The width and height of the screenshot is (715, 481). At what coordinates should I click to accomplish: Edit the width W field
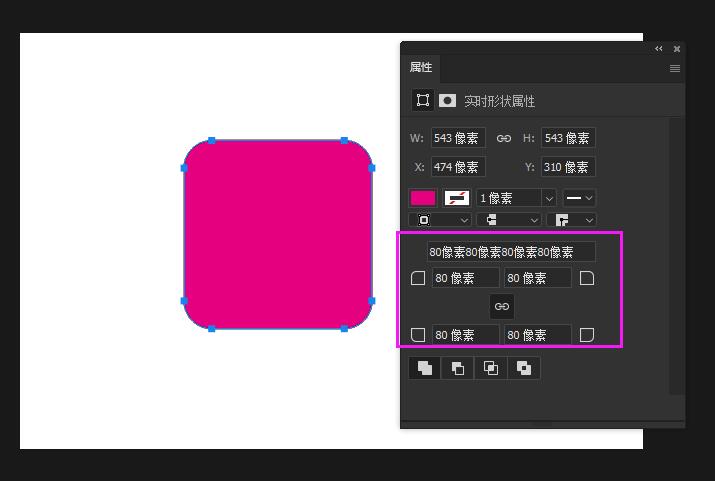[x=458, y=138]
